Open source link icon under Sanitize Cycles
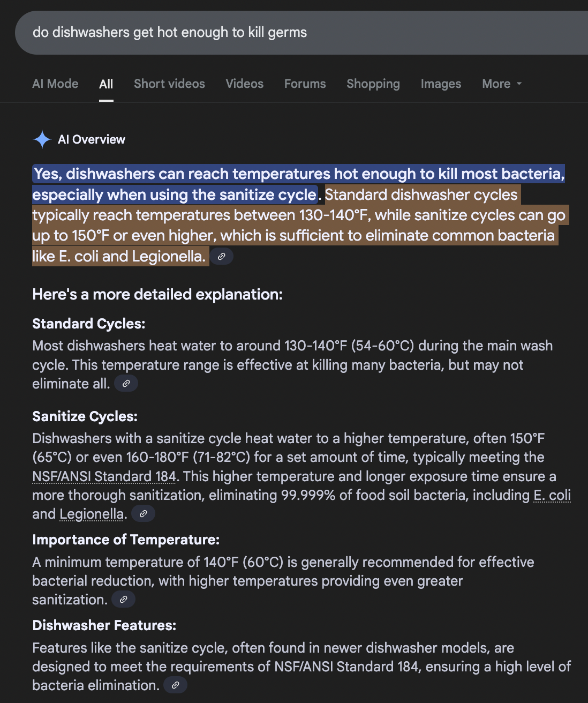The height and width of the screenshot is (703, 588). (x=143, y=514)
